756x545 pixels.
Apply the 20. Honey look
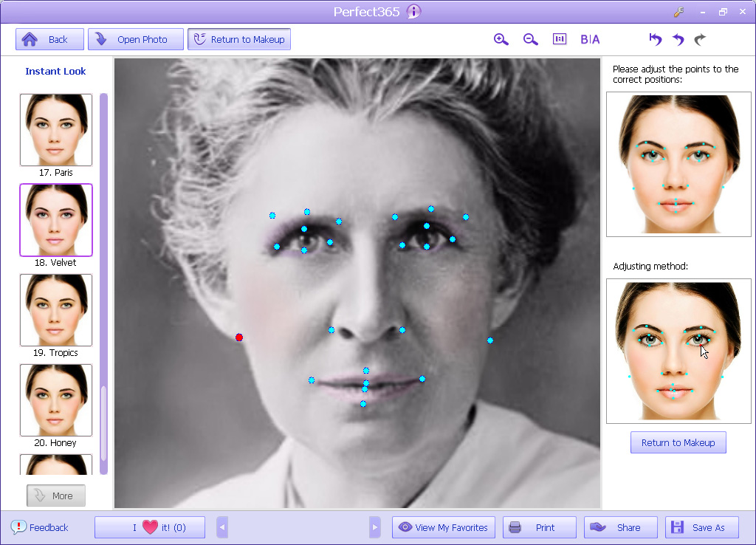click(x=56, y=400)
